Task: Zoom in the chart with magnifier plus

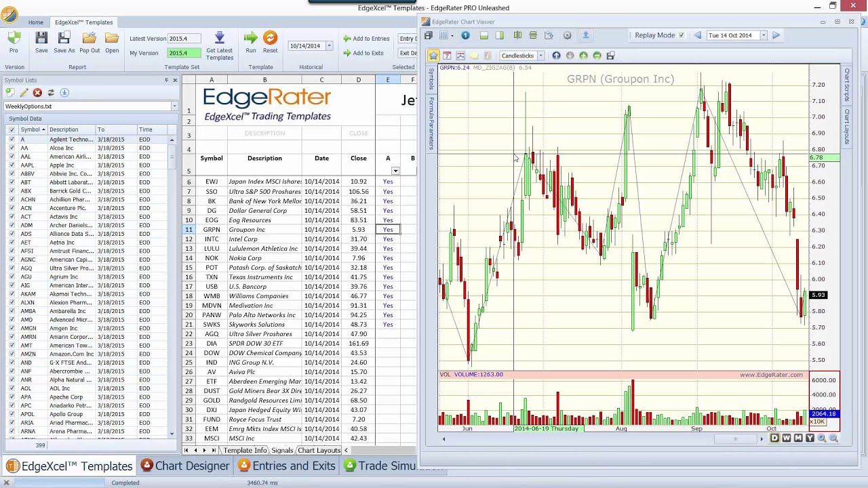Action: [x=822, y=439]
